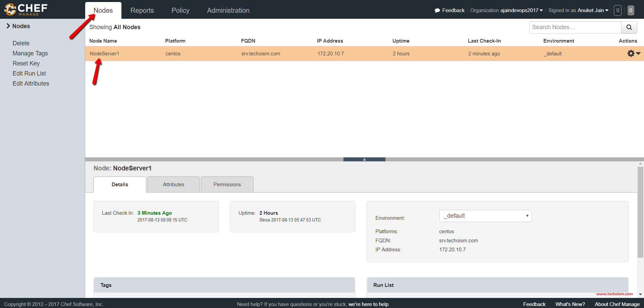Open the Signed in as Anuket Jain menu

coord(578,10)
